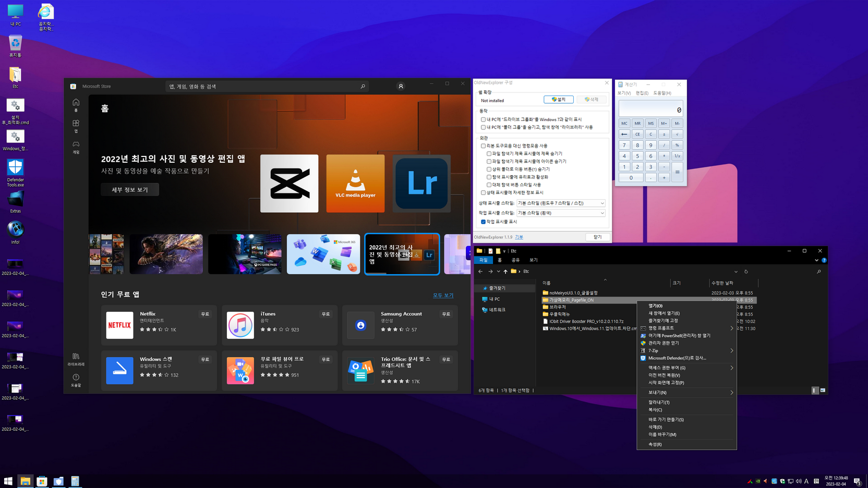868x488 pixels.
Task: Select 열기(O) in the context menu
Action: coord(686,306)
